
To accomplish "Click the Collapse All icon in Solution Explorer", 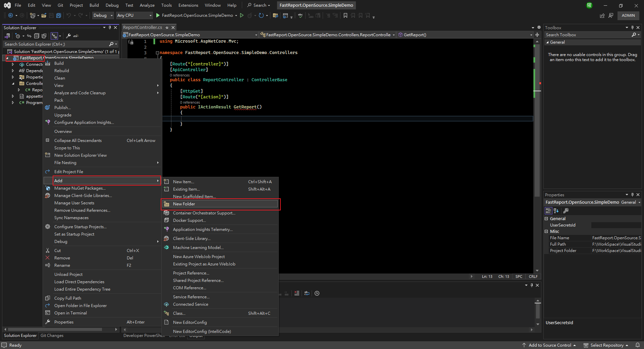I will [x=37, y=36].
